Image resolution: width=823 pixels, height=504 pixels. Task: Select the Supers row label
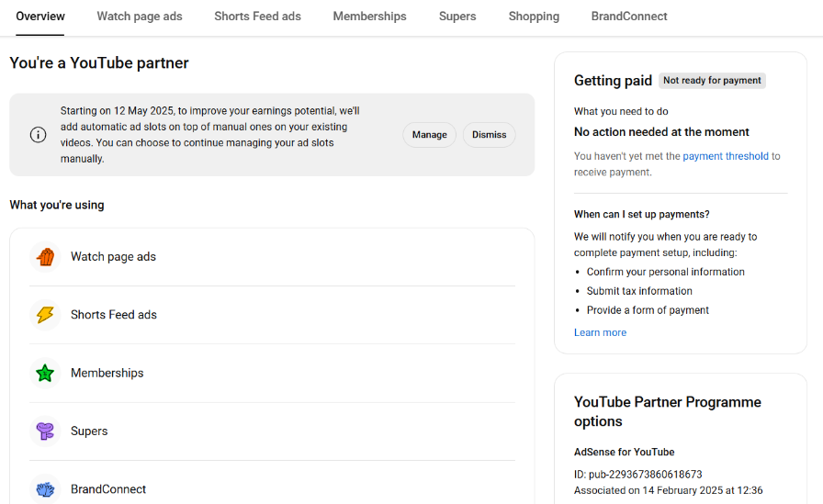coord(89,431)
